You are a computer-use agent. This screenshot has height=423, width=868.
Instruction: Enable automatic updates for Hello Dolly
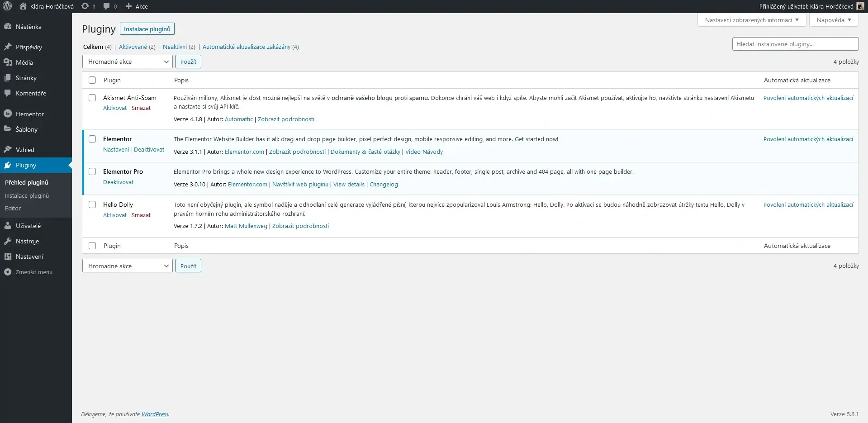coord(808,204)
